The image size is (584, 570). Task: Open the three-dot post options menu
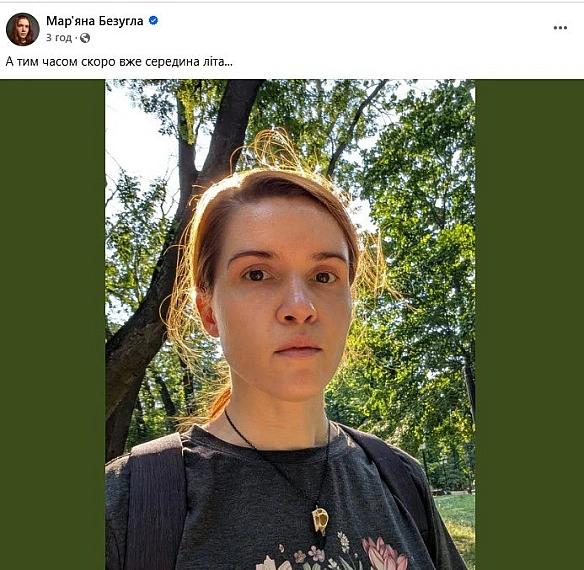pos(560,28)
